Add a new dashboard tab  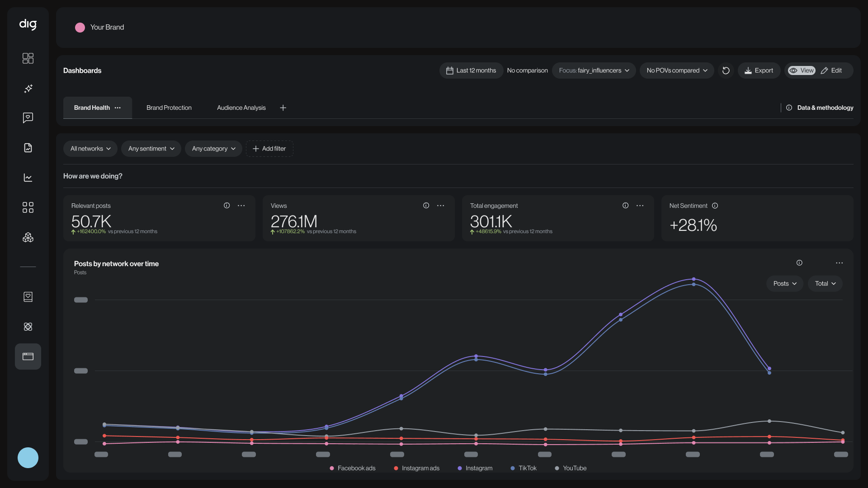pos(283,108)
